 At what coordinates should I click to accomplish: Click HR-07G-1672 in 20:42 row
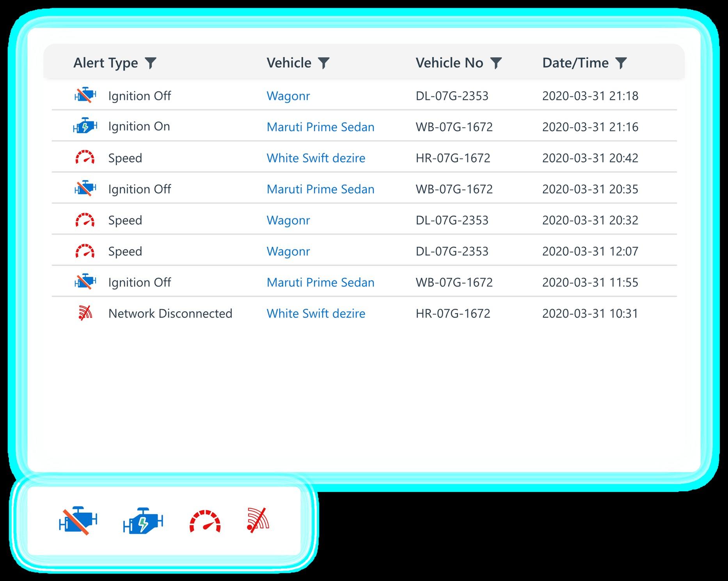(x=453, y=158)
